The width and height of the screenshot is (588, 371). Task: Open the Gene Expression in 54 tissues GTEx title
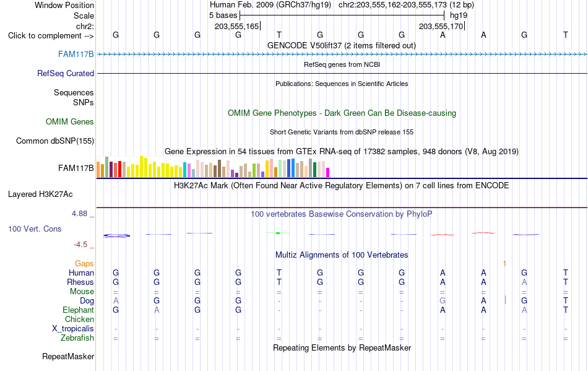(x=342, y=152)
